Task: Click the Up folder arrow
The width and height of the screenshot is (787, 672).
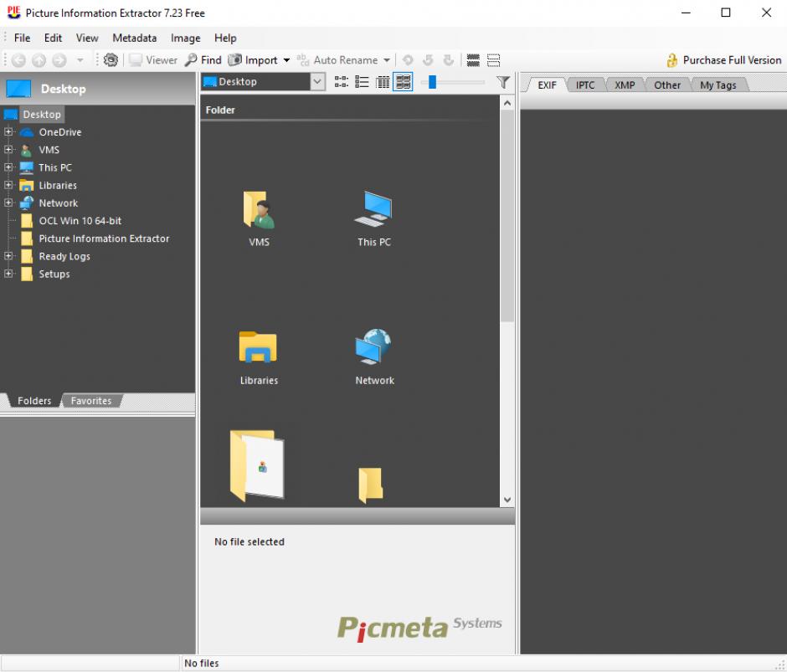Action: tap(39, 60)
